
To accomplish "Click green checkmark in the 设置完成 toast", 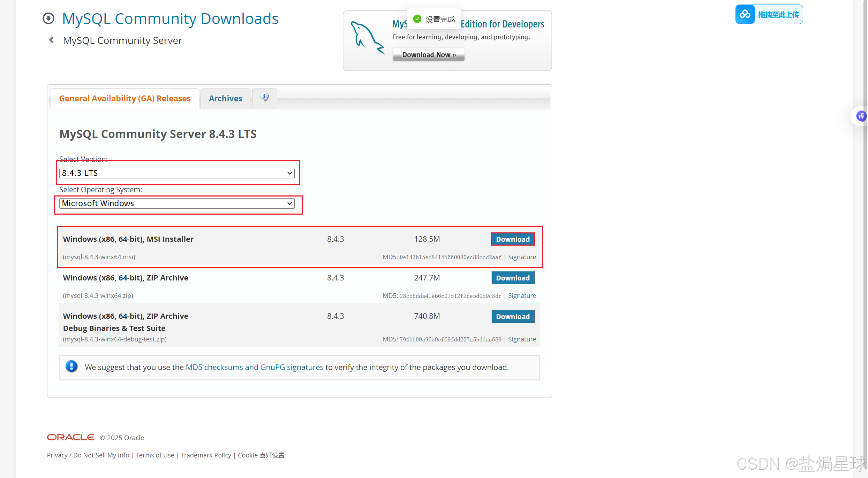I will tap(417, 19).
